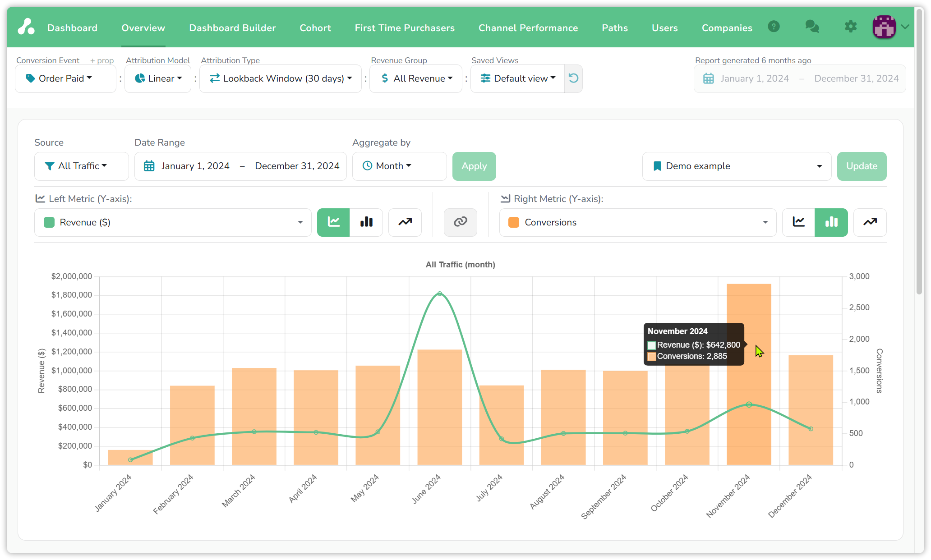This screenshot has height=560, width=931.
Task: Go to the Dashboard Builder tab
Action: pyautogui.click(x=232, y=28)
